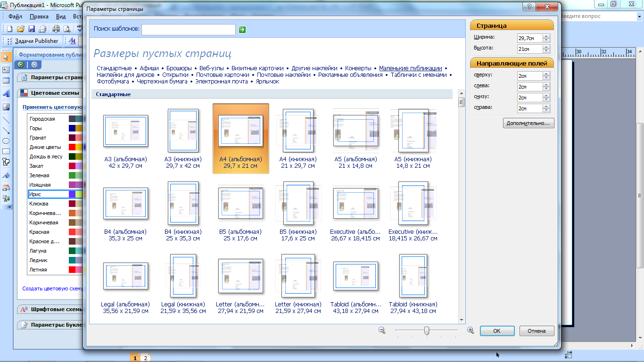Image resolution: width=644 pixels, height=362 pixels.
Task: Click the Design Gallery Object icon
Action: [6, 187]
